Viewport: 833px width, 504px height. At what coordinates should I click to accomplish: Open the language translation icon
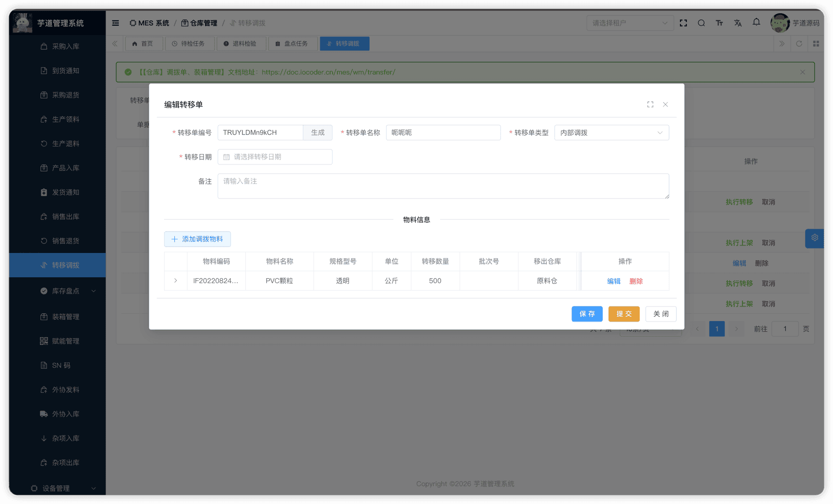738,23
